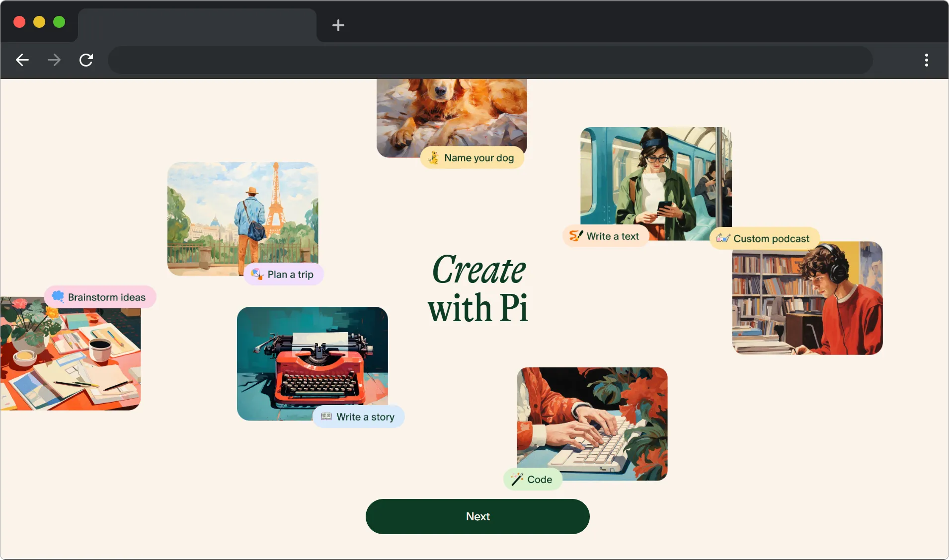Click the browser forward arrow
This screenshot has height=560, width=949.
click(x=54, y=60)
